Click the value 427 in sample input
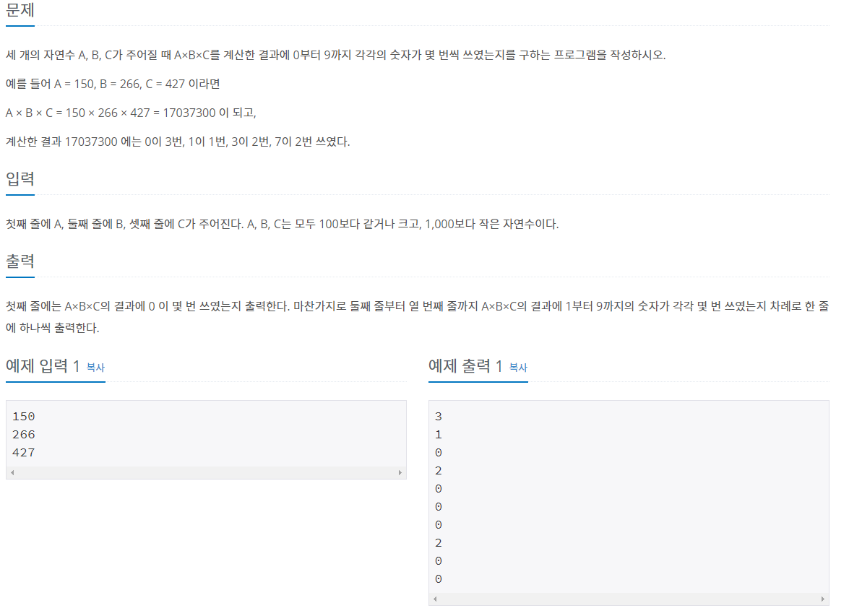Screen dimensions: 849x616 click(24, 453)
